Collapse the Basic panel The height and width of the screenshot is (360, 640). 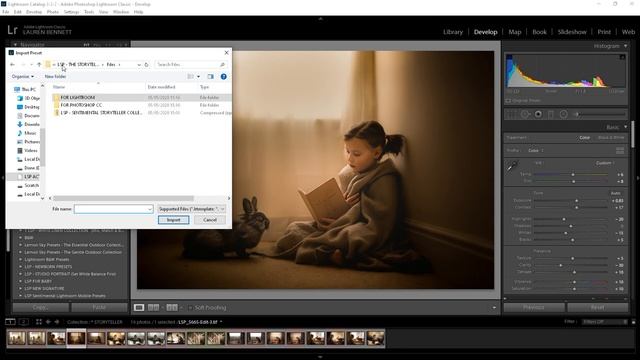626,127
